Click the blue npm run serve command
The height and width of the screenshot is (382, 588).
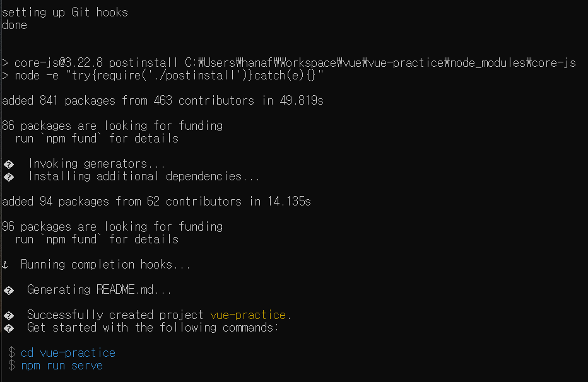click(62, 366)
